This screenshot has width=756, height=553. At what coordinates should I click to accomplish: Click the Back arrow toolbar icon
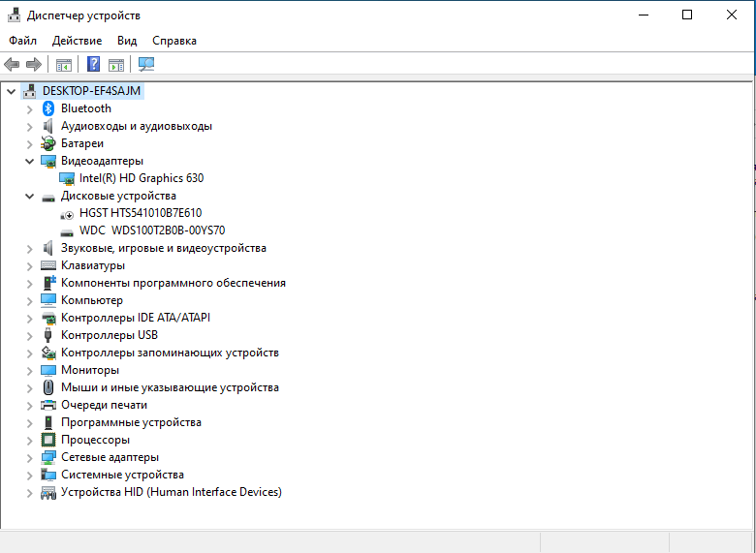click(x=12, y=64)
